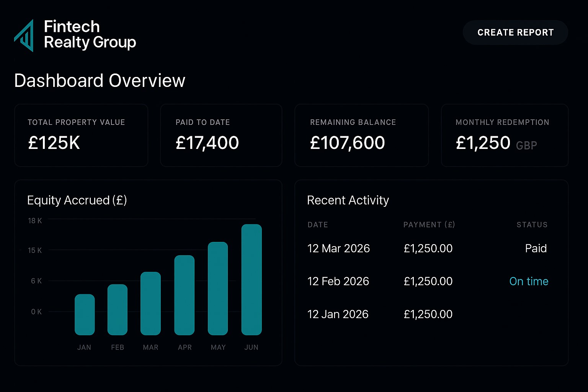
Task: Click the APR label under the chart
Action: pos(185,347)
